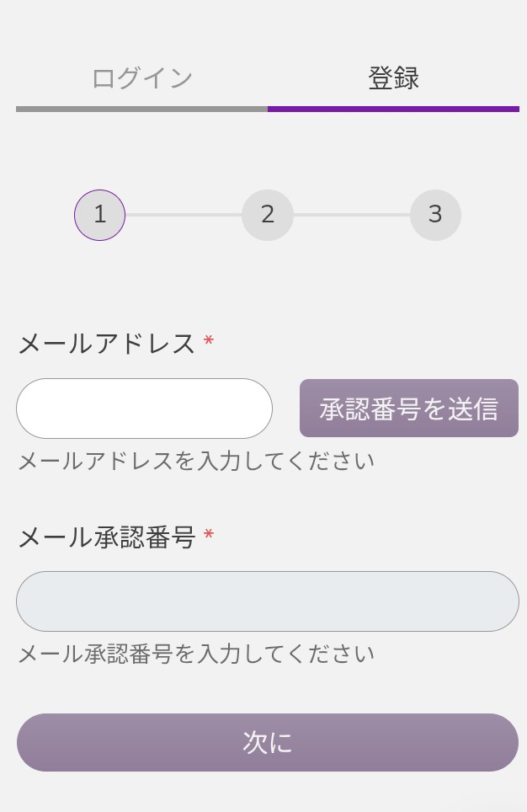Click the red asterisk beside メール承認番号

(x=209, y=535)
